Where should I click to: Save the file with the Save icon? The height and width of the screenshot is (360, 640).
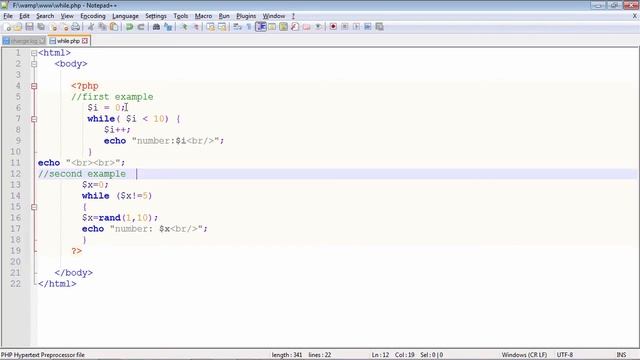[29, 27]
